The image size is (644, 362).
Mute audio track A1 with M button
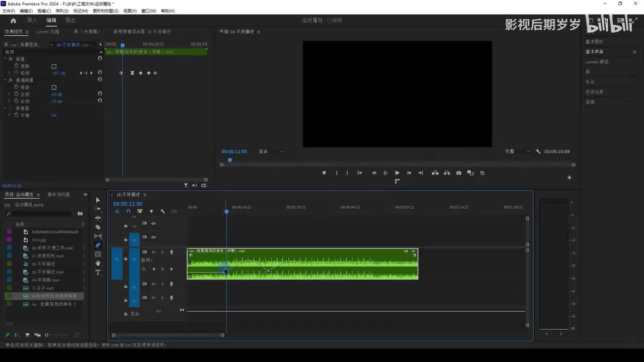coord(153,252)
